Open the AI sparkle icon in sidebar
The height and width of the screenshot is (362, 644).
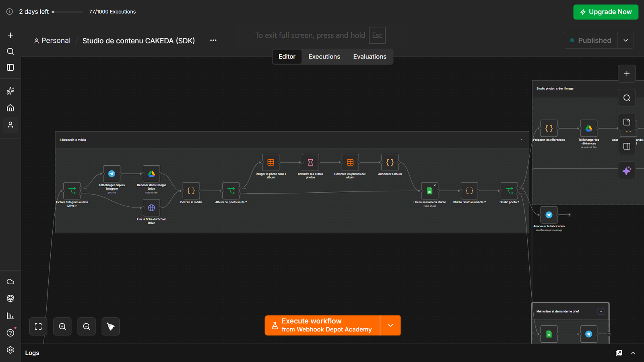(10, 91)
